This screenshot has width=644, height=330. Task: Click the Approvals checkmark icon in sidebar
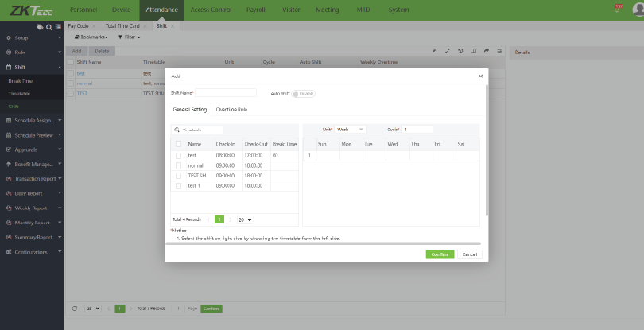(8, 149)
